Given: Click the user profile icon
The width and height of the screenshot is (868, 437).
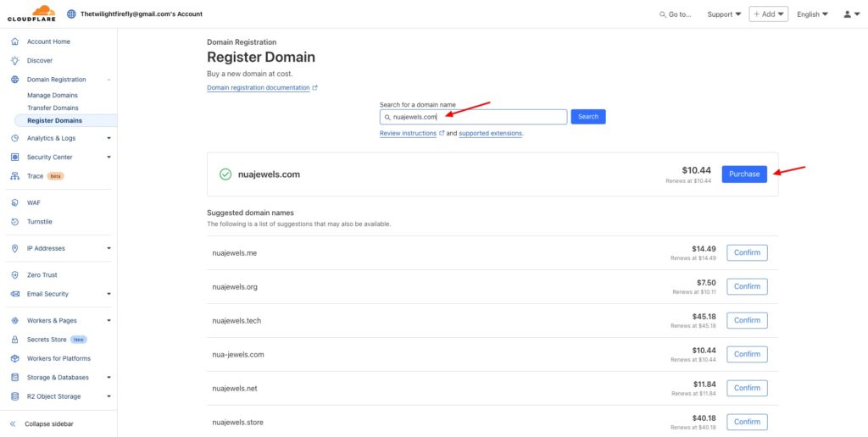Looking at the screenshot, I should pyautogui.click(x=848, y=14).
